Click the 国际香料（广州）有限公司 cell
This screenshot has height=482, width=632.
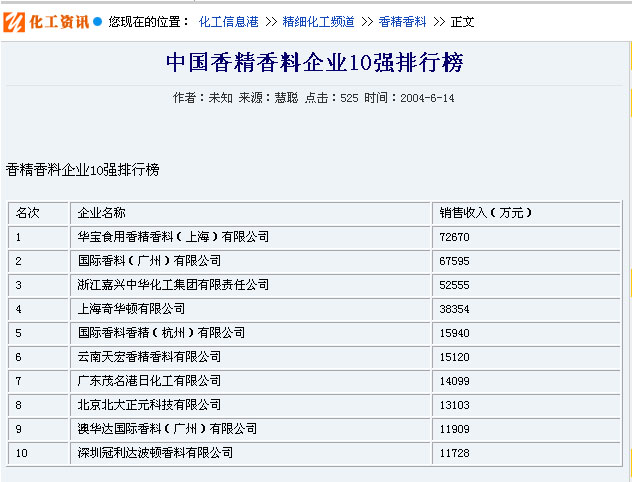pyautogui.click(x=149, y=261)
